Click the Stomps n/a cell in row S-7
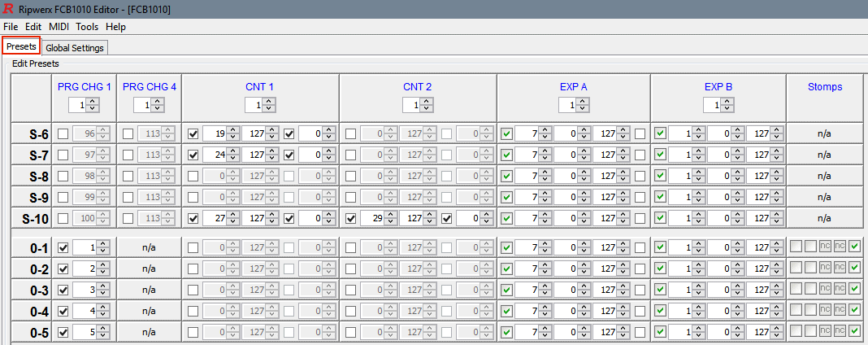The height and width of the screenshot is (345, 868). (x=824, y=155)
